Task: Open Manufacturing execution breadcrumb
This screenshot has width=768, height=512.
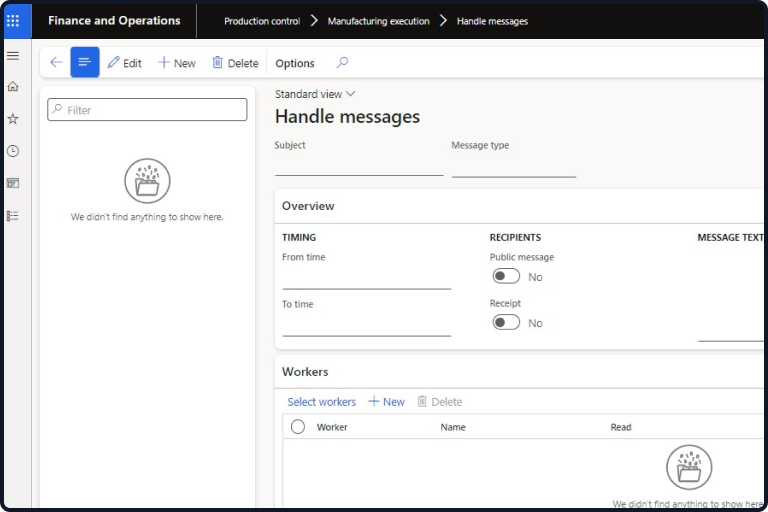Action: click(378, 21)
